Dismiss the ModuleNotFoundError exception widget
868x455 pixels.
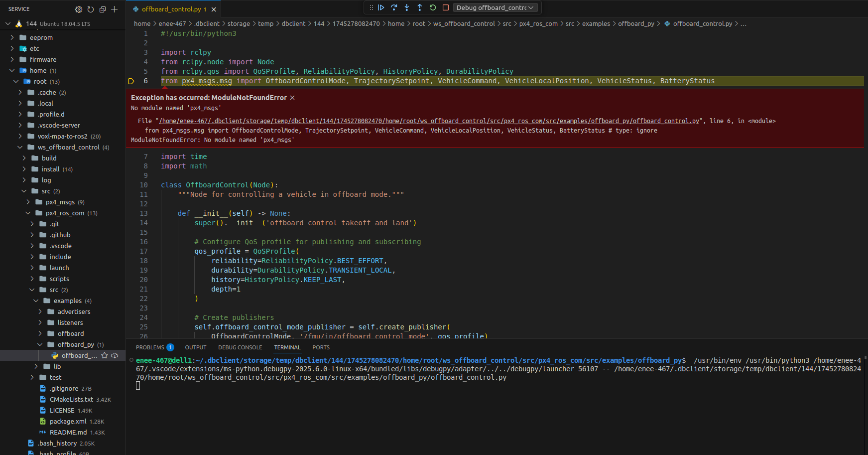(292, 98)
